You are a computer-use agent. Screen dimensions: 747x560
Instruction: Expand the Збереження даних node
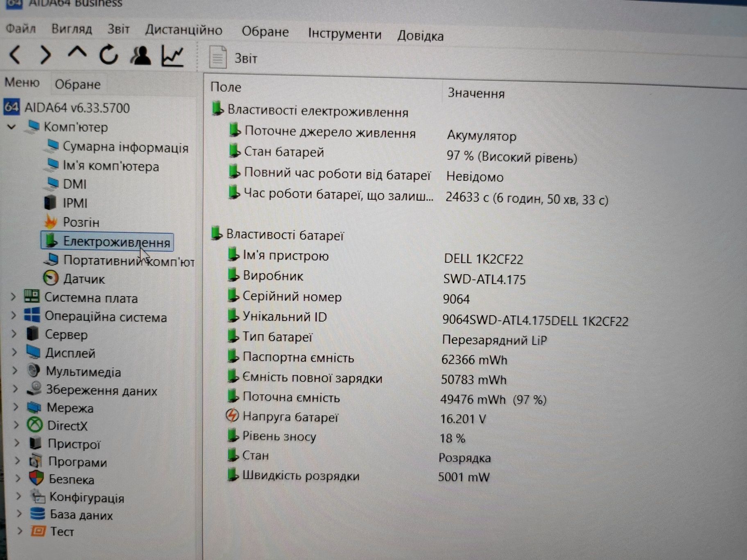(x=16, y=389)
